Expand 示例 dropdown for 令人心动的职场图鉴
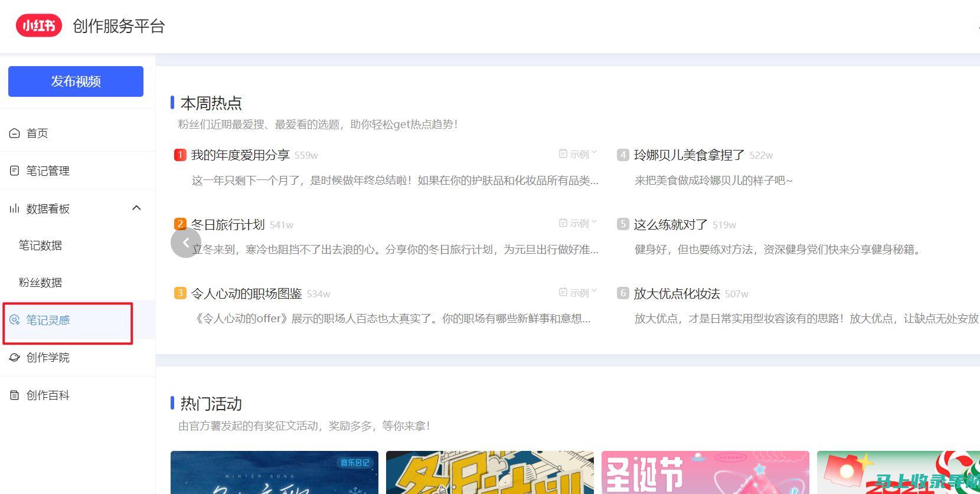This screenshot has width=980, height=494. coord(578,293)
